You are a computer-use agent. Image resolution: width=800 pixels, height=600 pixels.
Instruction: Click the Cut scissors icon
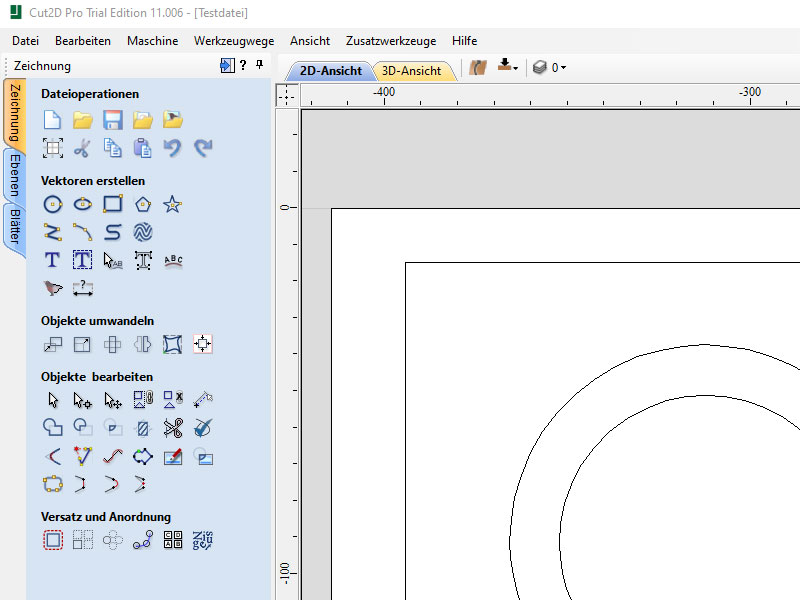83,148
